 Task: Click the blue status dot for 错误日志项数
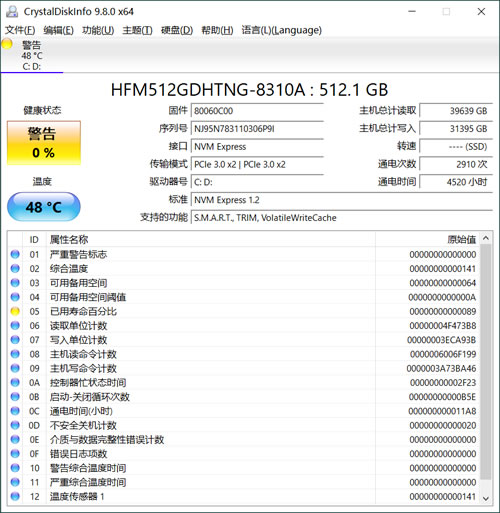pos(15,454)
